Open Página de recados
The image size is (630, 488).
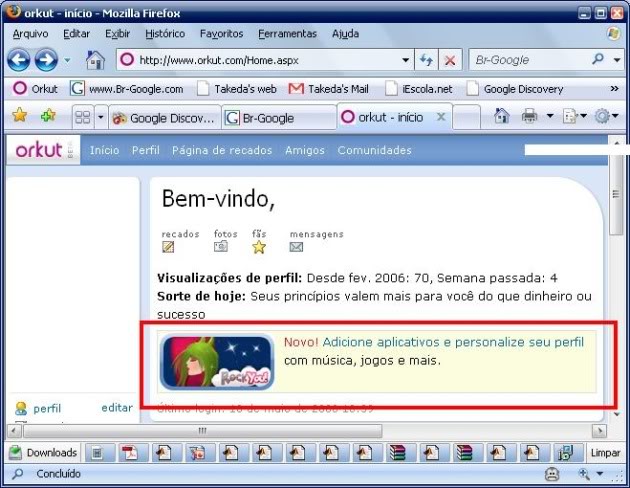point(222,150)
